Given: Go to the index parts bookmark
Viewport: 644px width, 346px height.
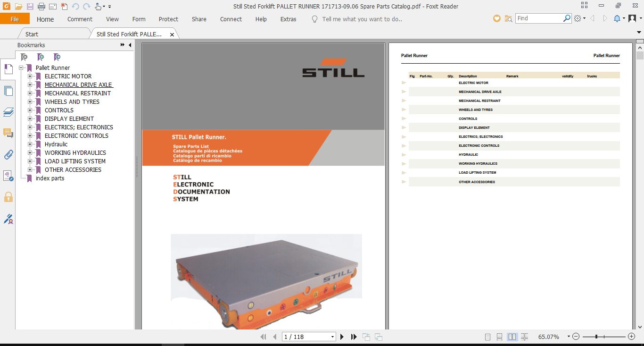Looking at the screenshot, I should [50, 178].
